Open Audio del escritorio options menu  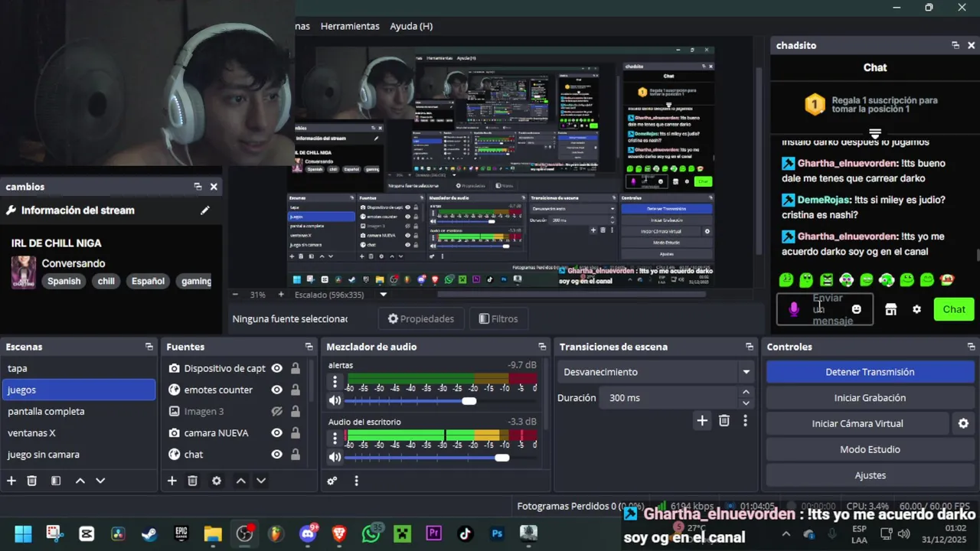[335, 438]
